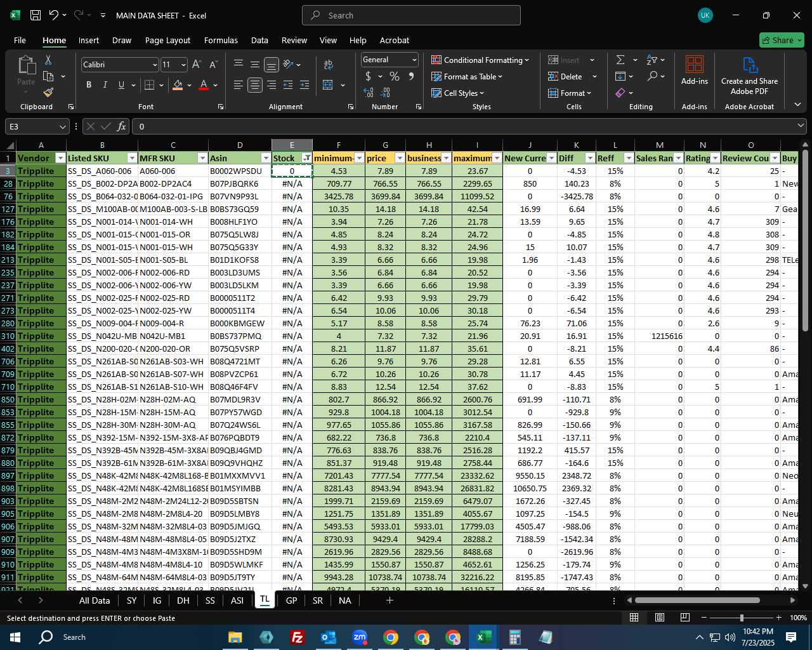The image size is (812, 650).
Task: Open the General number format dropdown
Action: 414,60
